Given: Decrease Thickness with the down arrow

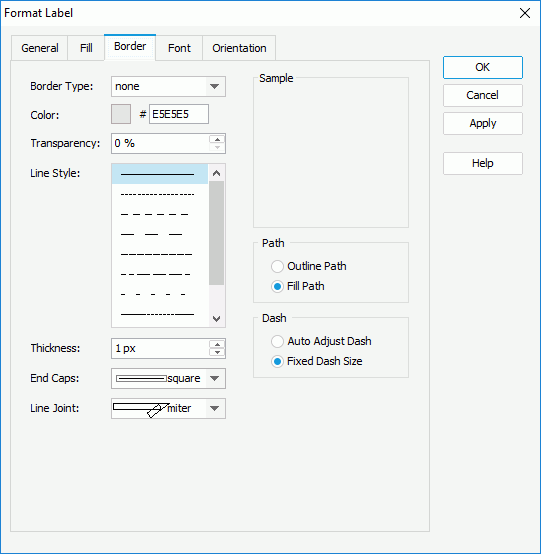Looking at the screenshot, I should tap(217, 353).
